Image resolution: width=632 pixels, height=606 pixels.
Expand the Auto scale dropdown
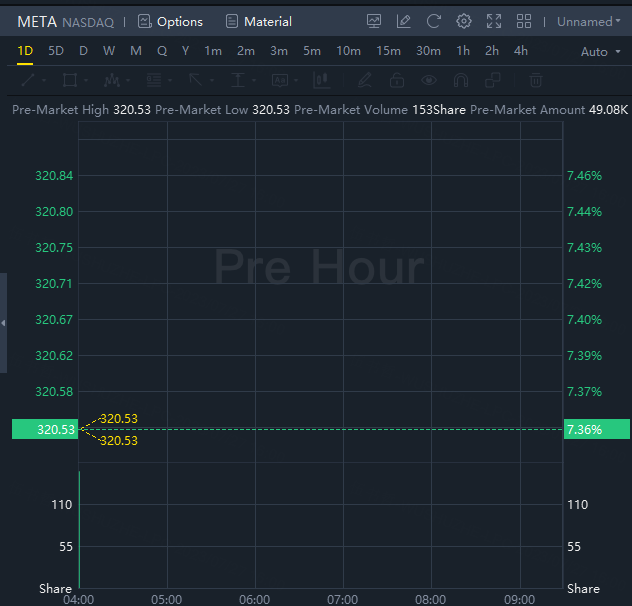600,52
